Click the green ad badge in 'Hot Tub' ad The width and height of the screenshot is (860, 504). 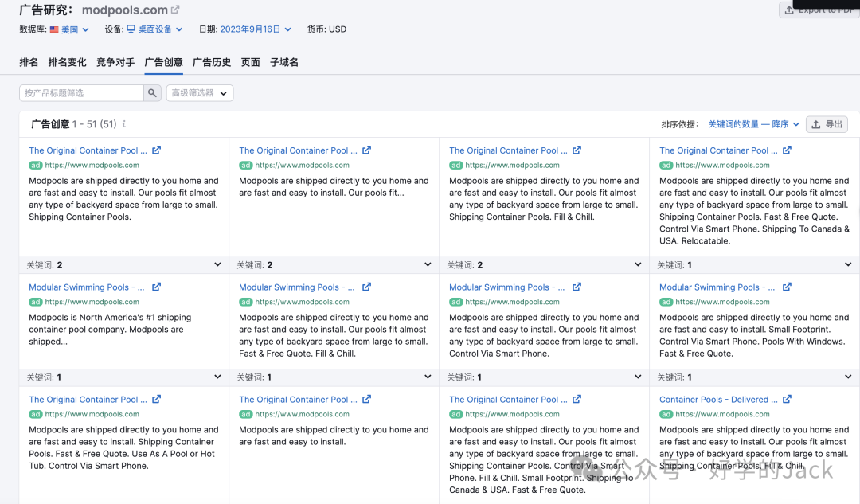tap(36, 414)
